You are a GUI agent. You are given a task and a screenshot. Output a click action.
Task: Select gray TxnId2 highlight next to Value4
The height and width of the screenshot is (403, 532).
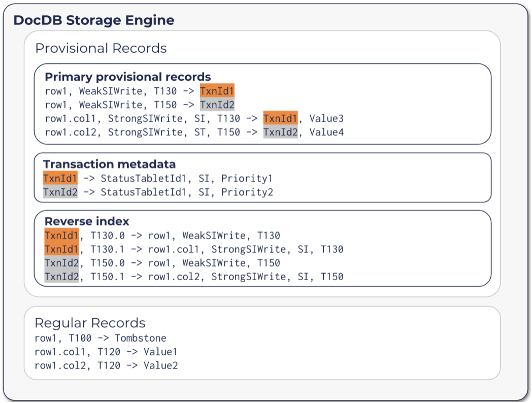[x=280, y=132]
